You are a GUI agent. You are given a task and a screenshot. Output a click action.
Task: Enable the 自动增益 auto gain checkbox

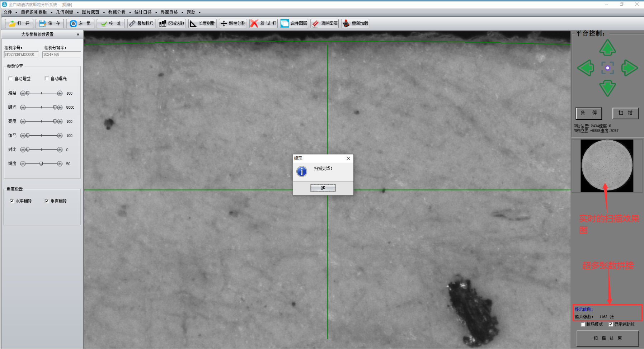(x=10, y=79)
